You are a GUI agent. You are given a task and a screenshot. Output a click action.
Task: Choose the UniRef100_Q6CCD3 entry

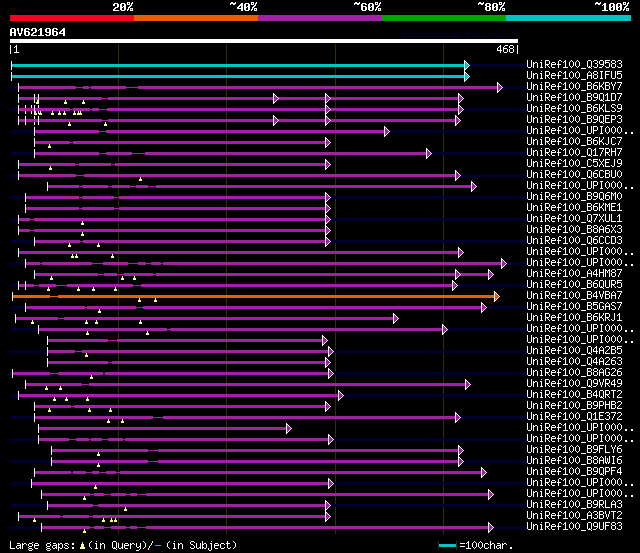[574, 240]
